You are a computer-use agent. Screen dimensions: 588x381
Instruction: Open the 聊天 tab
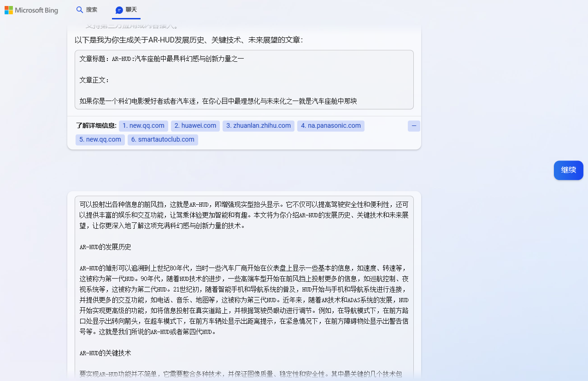(126, 9)
